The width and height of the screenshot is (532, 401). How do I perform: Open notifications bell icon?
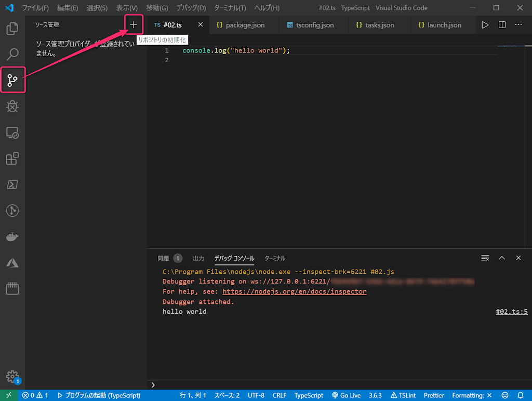pyautogui.click(x=521, y=395)
